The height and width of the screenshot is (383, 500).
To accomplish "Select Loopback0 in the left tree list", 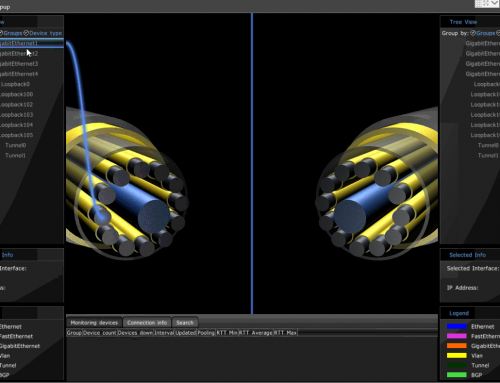I will pos(15,84).
